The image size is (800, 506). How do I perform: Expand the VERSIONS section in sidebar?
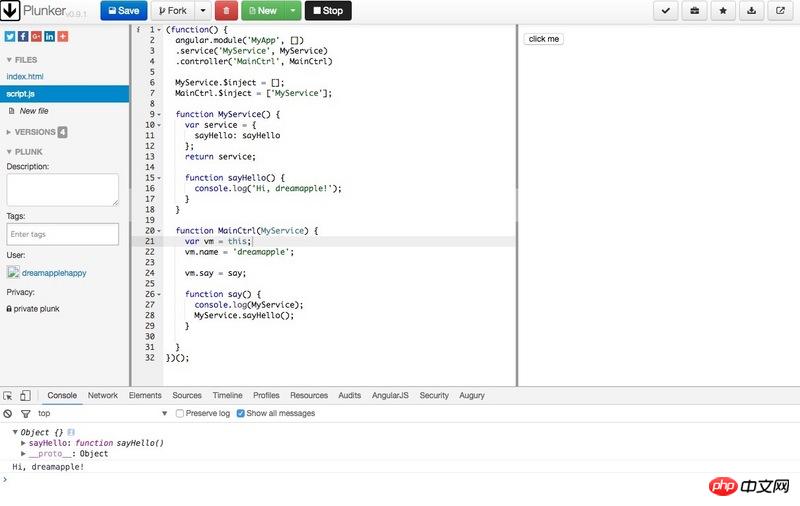coord(10,132)
